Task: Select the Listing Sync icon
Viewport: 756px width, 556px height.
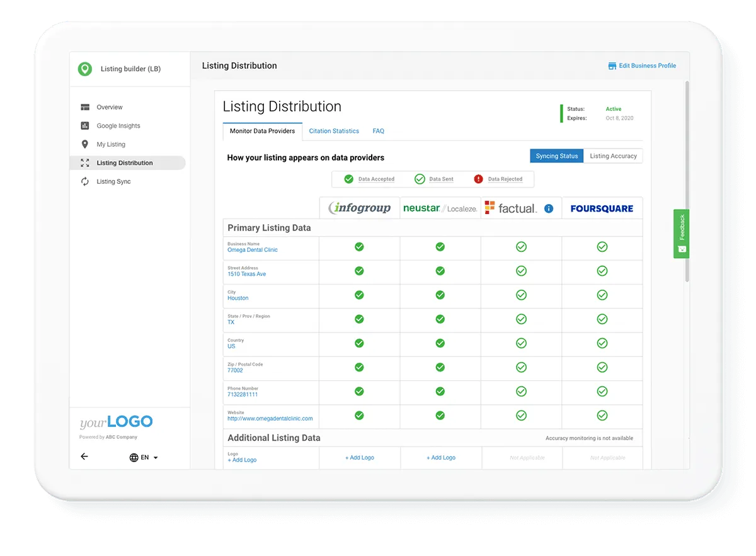Action: tap(86, 181)
